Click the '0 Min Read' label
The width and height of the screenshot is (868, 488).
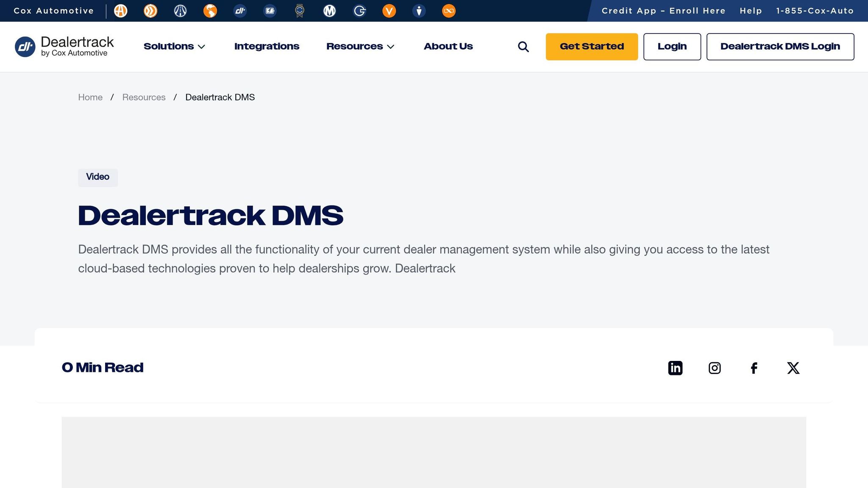coord(103,368)
